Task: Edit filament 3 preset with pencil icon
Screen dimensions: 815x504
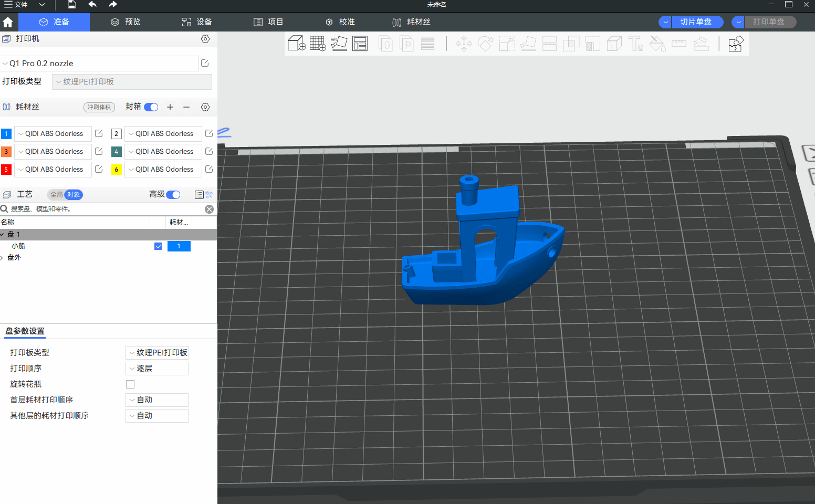Action: point(99,152)
